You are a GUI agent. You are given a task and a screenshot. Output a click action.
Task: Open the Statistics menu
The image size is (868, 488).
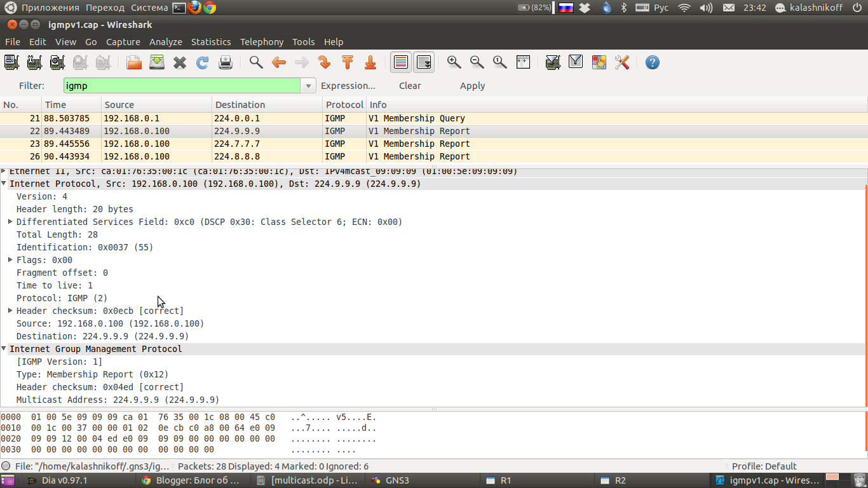tap(211, 42)
